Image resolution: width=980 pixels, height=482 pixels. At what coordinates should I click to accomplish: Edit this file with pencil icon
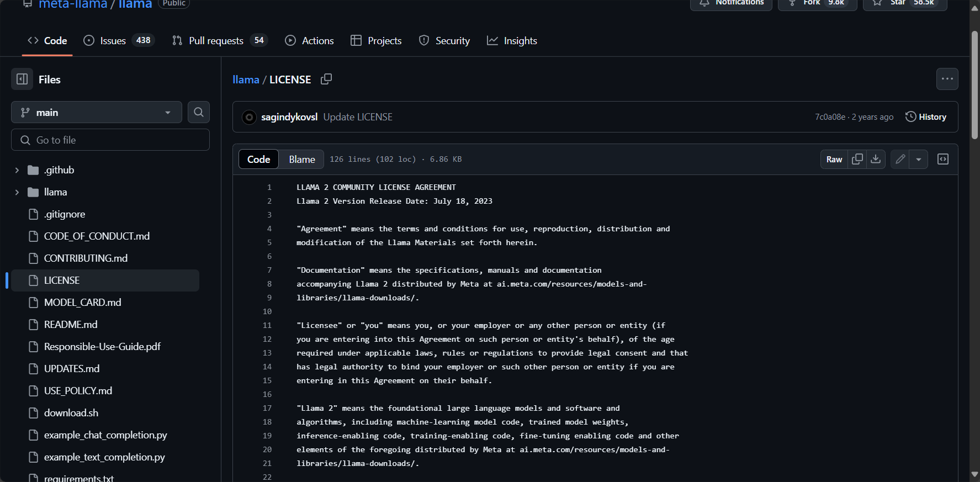pyautogui.click(x=900, y=159)
